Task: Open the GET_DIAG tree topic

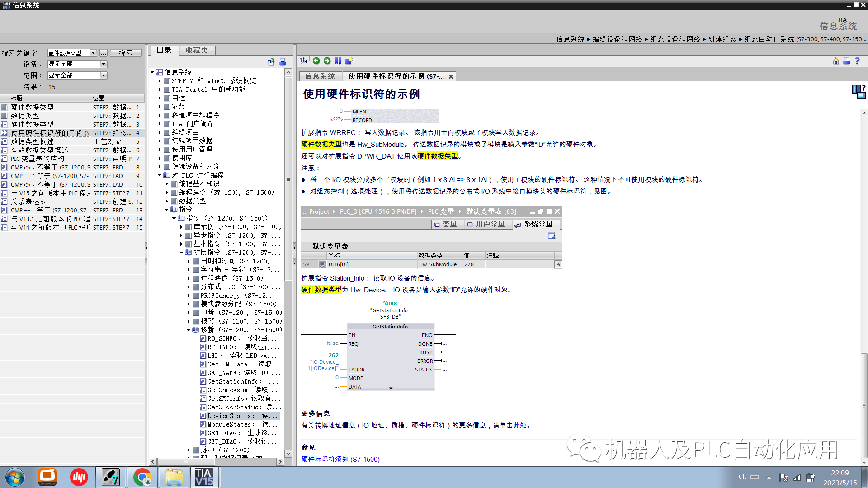Action: 242,441
